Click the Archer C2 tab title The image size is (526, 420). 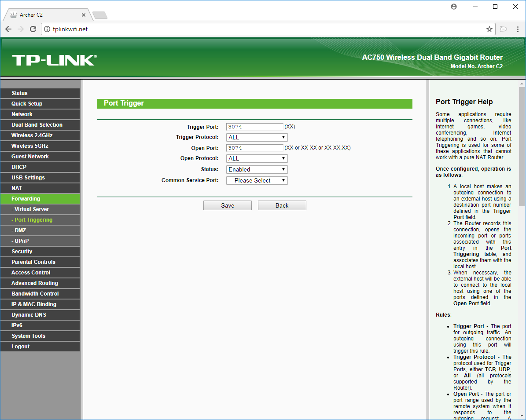pos(31,15)
